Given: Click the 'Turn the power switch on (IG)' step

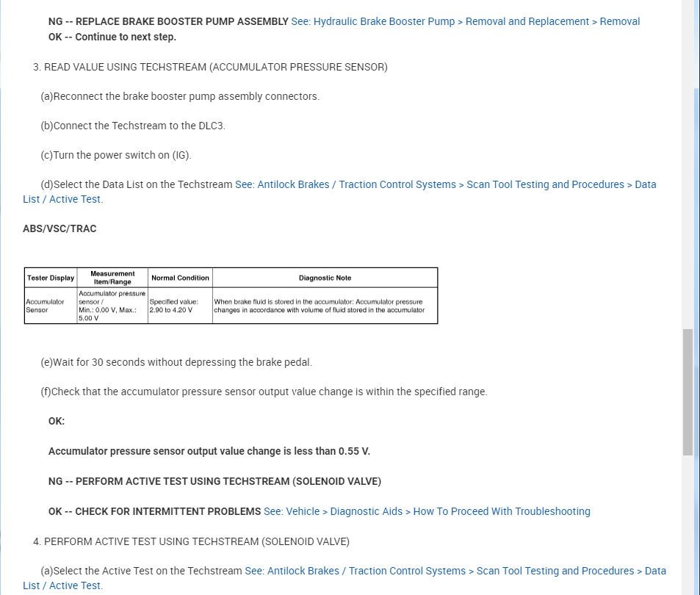Looking at the screenshot, I should 116,155.
